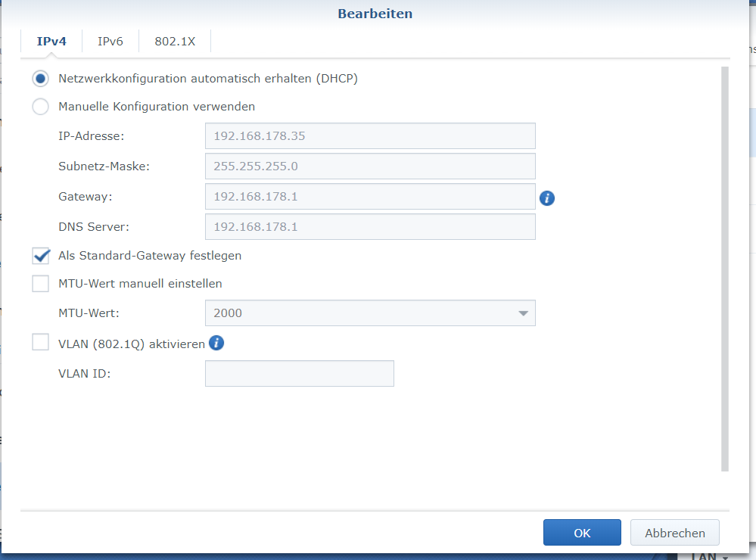
Task: Click the 'Gateway:' label
Action: 86,197
